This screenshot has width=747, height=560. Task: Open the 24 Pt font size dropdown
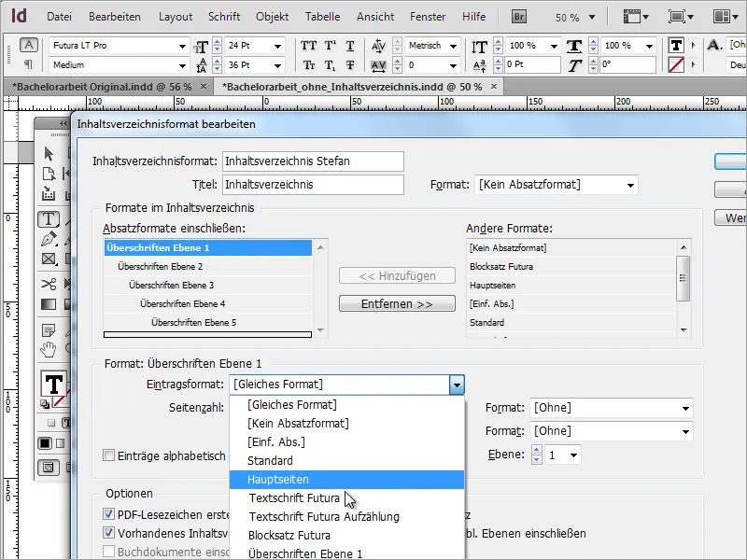click(x=277, y=46)
